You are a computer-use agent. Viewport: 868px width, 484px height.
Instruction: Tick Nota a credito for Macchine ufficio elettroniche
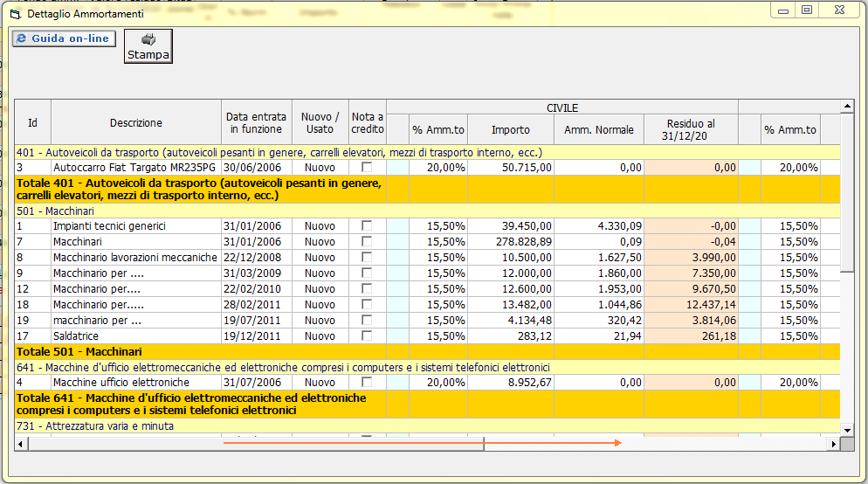tap(367, 383)
